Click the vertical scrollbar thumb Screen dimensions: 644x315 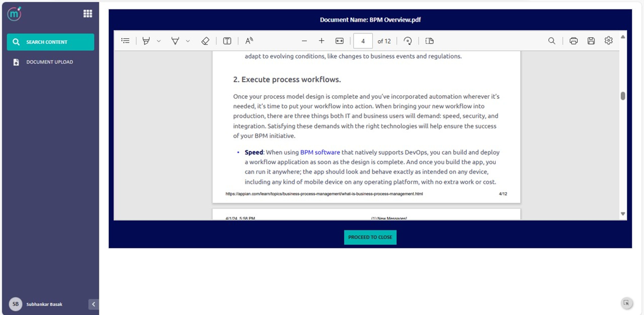pyautogui.click(x=623, y=96)
